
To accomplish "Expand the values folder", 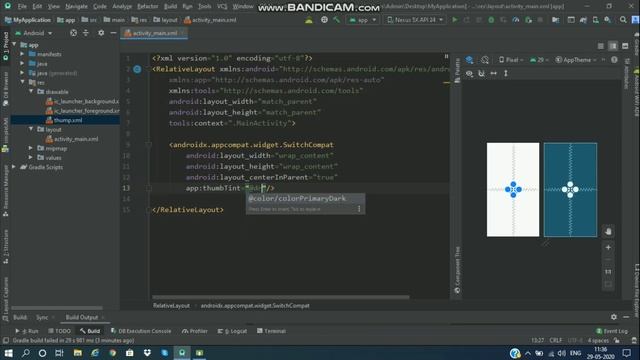I will pos(31,158).
